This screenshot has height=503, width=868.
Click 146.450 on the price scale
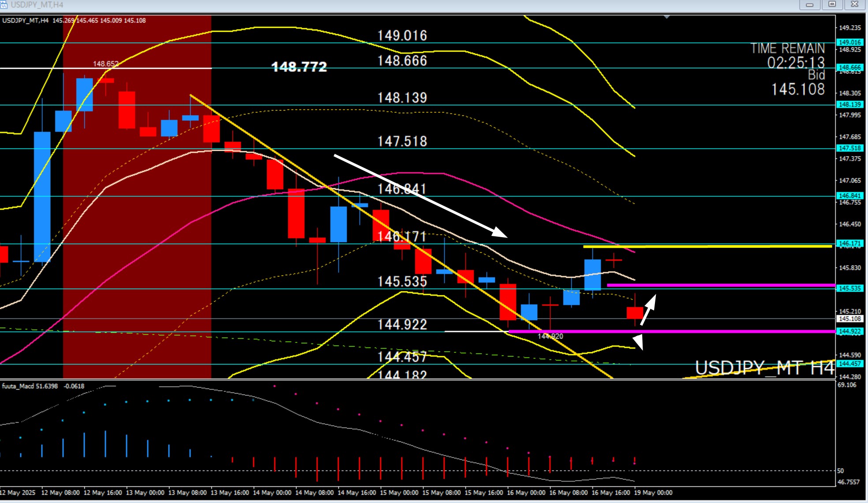tap(850, 224)
